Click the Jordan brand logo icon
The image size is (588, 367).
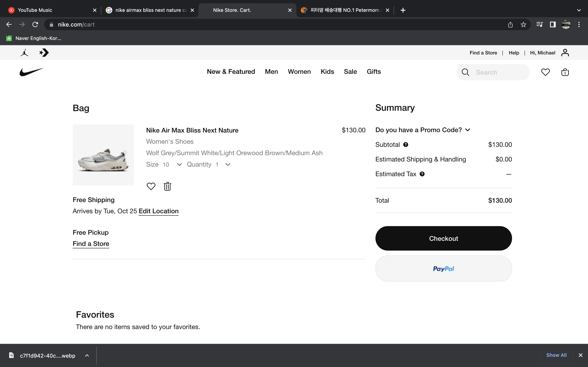(x=24, y=53)
